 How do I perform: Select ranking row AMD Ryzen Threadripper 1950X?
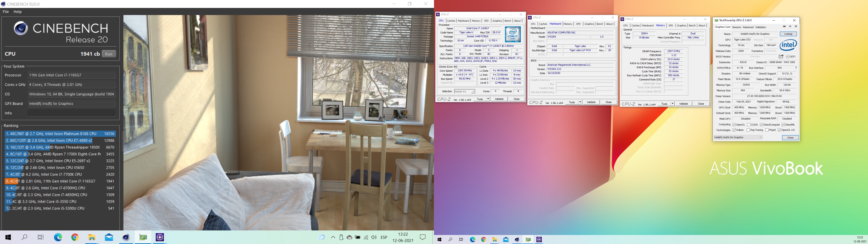point(60,147)
